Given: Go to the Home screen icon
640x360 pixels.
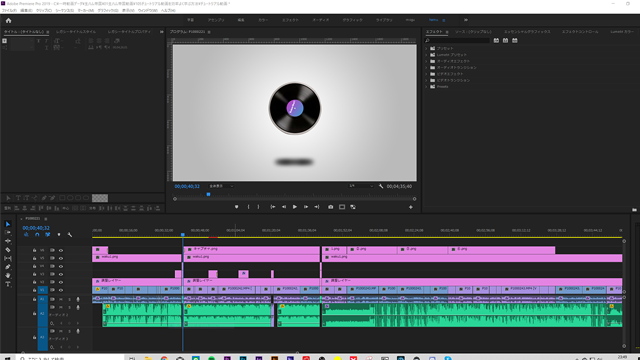Looking at the screenshot, I should 8,20.
